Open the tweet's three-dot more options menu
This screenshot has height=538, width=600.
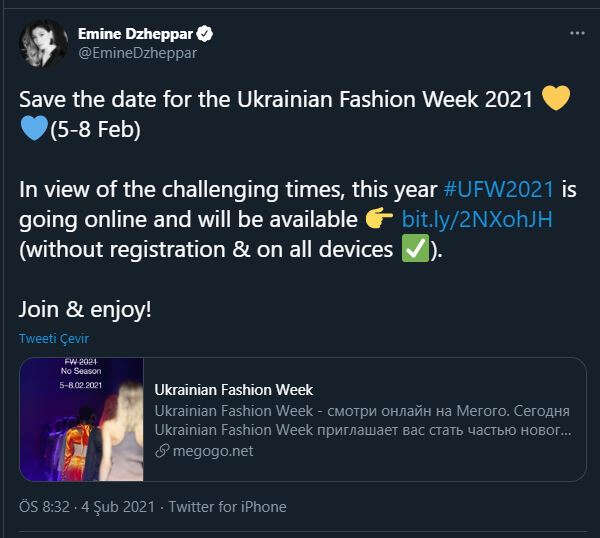tap(576, 33)
